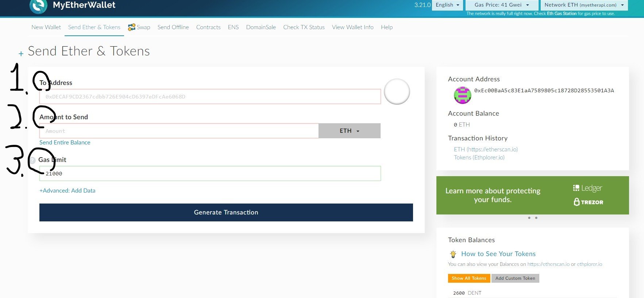
Task: Click the Gas Limit input field
Action: tap(210, 174)
